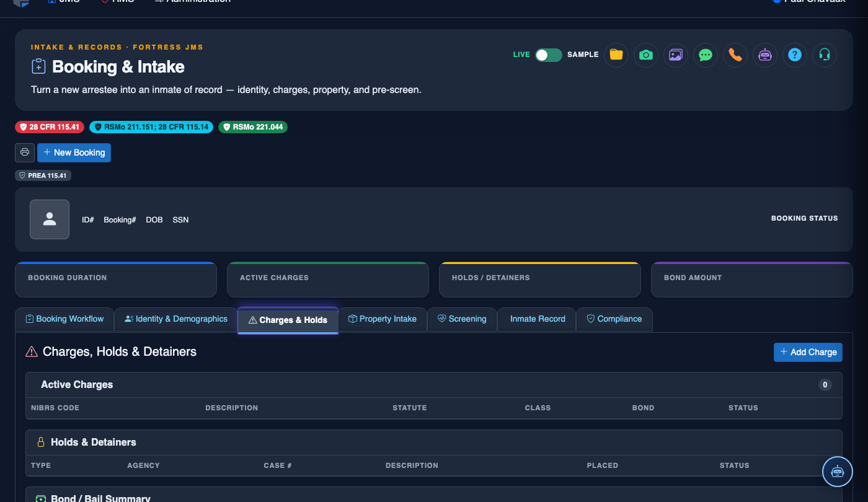This screenshot has height=502, width=868.
Task: Toggle the Live / Sample data switch
Action: 549,55
